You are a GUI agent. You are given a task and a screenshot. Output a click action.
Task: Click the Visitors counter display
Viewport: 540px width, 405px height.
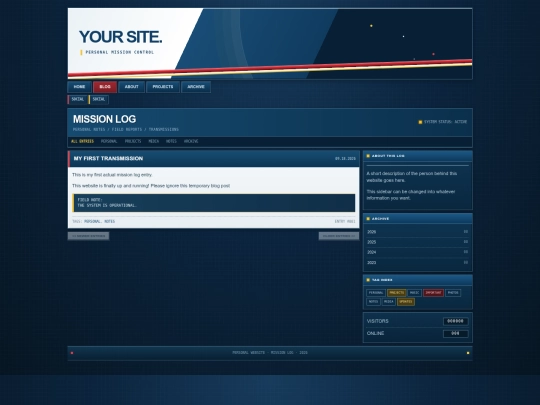[x=455, y=321]
